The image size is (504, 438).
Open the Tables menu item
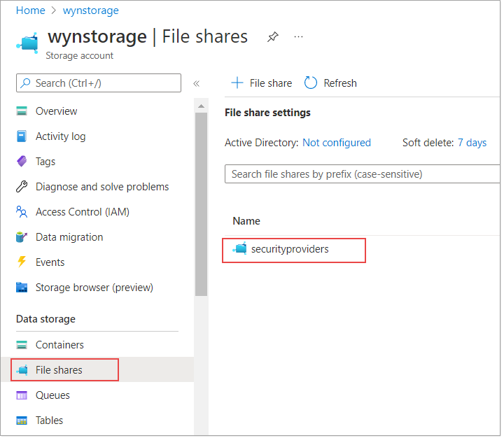click(x=49, y=421)
